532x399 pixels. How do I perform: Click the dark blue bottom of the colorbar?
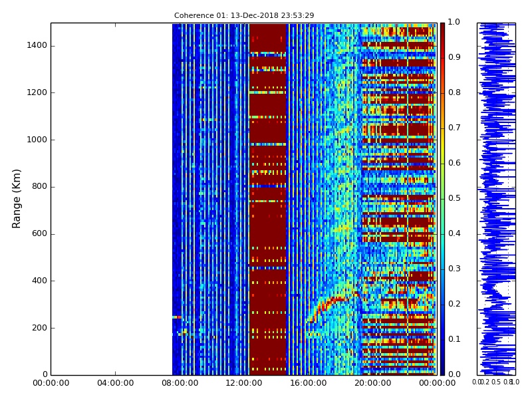pyautogui.click(x=443, y=366)
